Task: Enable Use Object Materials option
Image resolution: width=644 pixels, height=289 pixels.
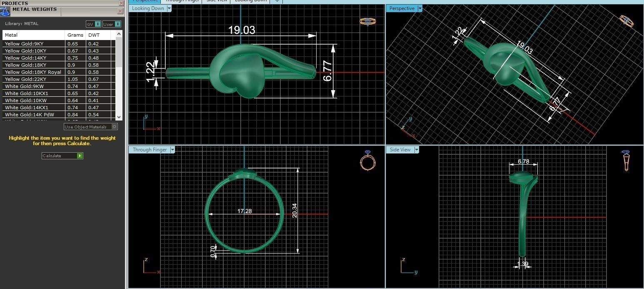Action: point(90,127)
